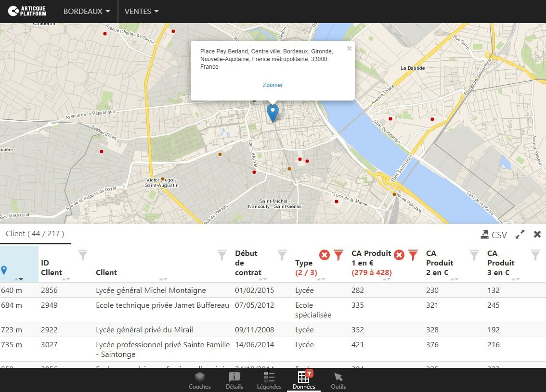Open the VENTES dropdown menu

(x=142, y=12)
